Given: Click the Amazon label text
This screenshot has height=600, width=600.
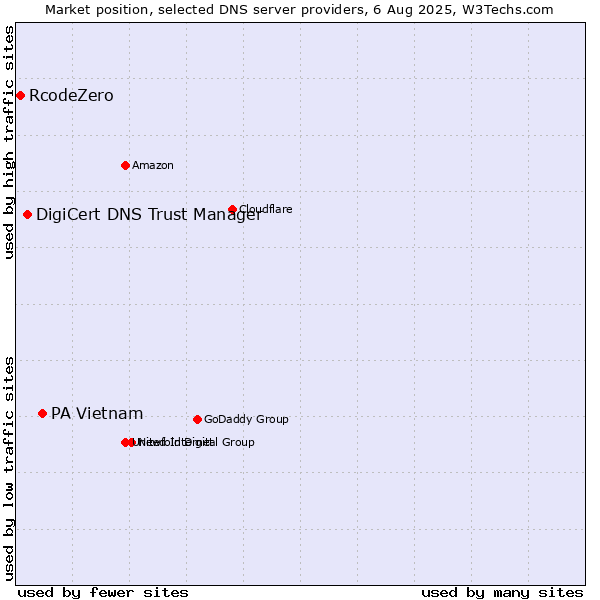Looking at the screenshot, I should [x=153, y=165].
